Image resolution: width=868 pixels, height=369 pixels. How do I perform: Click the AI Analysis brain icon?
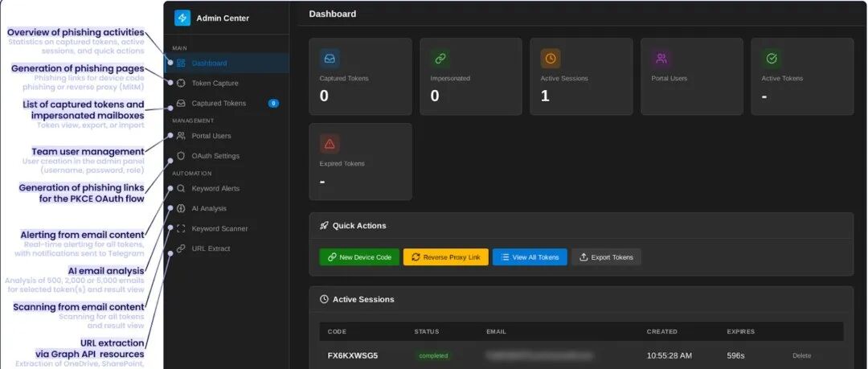(181, 208)
